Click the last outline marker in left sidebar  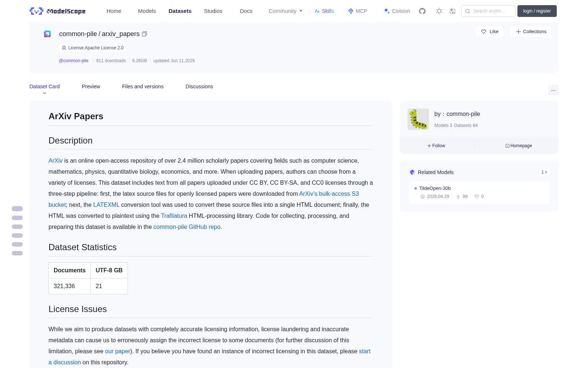click(x=17, y=253)
